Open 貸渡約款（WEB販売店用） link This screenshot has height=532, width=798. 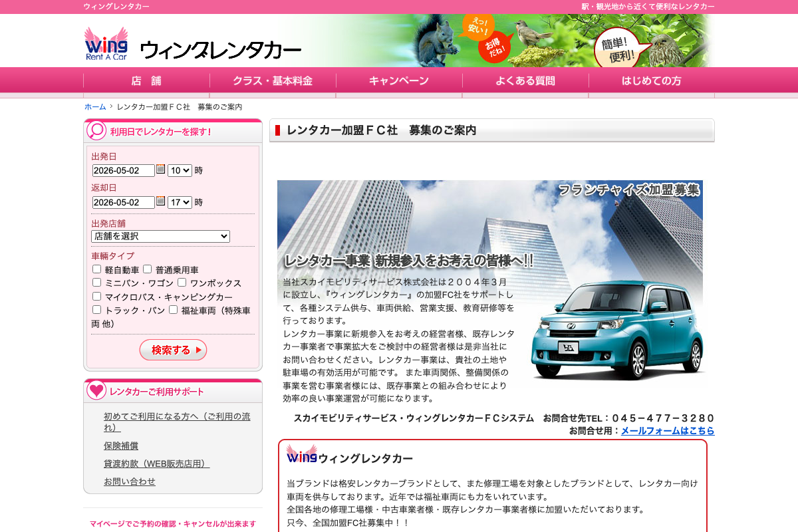(x=156, y=464)
